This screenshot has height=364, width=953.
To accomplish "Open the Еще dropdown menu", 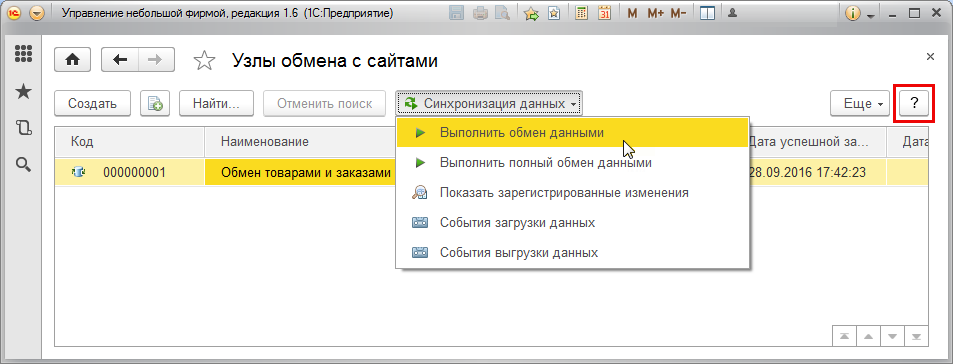I will [860, 103].
